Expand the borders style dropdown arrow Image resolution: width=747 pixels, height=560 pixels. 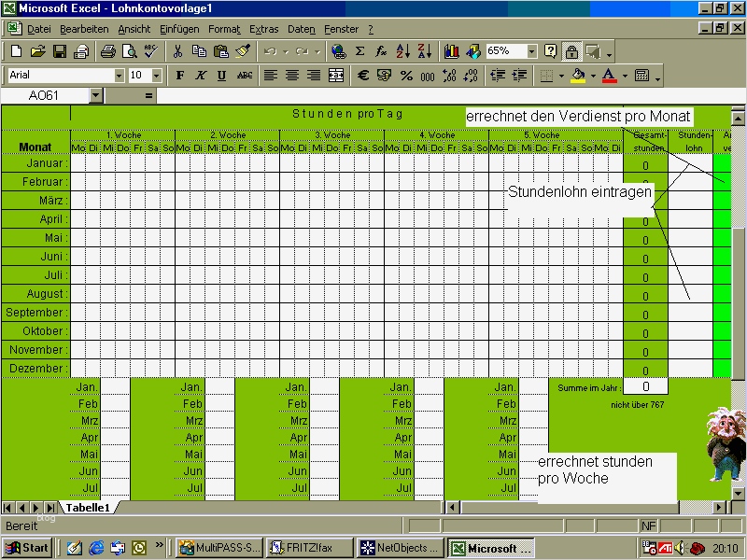[x=561, y=76]
